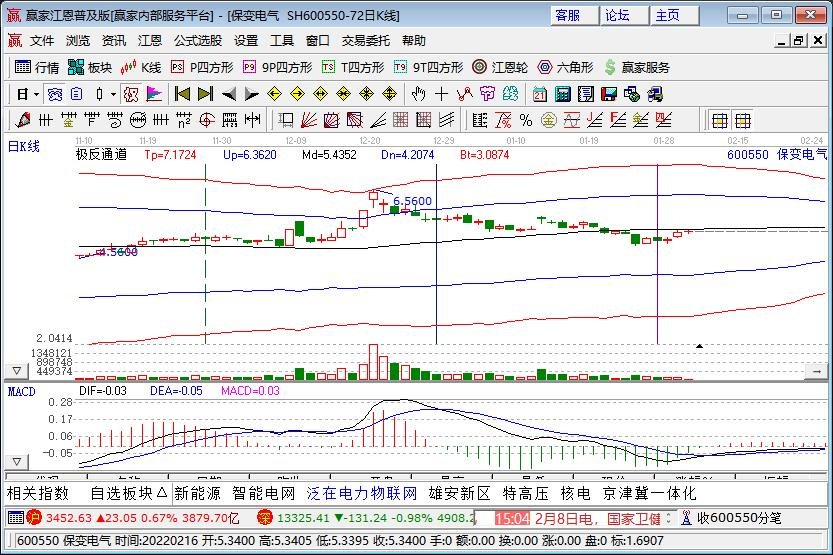Switch to the K线 chart view
The height and width of the screenshot is (555, 833).
pos(140,67)
